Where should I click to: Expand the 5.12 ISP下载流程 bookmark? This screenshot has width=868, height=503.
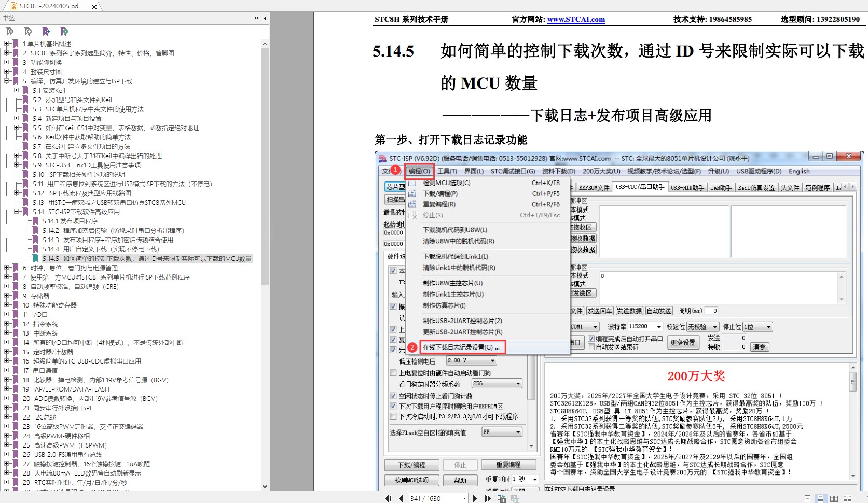click(17, 193)
